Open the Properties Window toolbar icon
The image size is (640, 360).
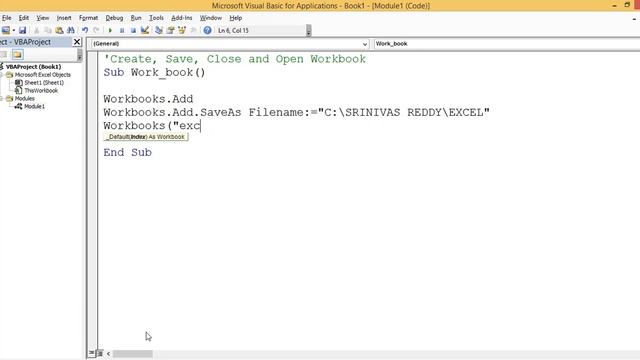[x=170, y=30]
